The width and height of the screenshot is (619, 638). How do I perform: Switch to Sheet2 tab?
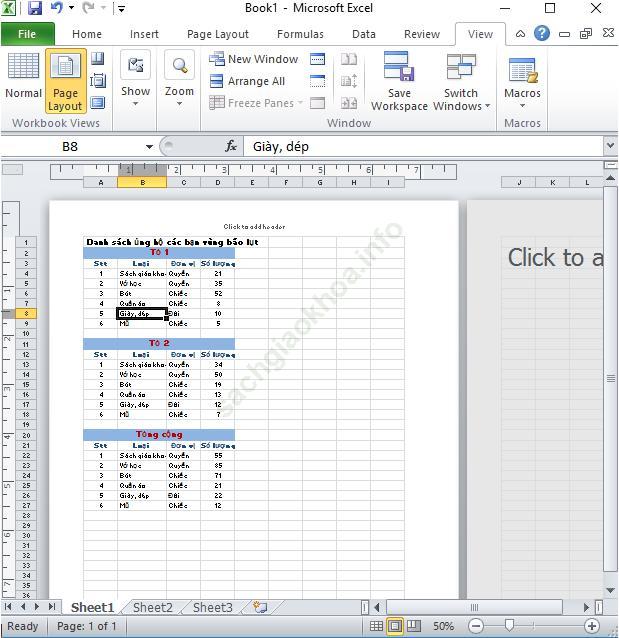click(153, 607)
